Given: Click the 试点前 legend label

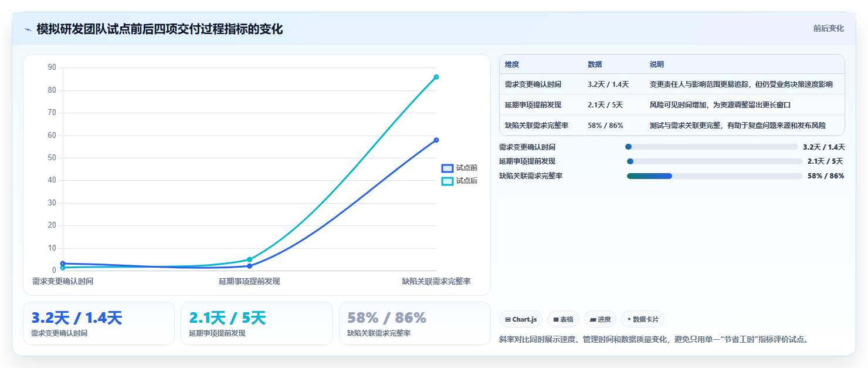Looking at the screenshot, I should click(467, 168).
